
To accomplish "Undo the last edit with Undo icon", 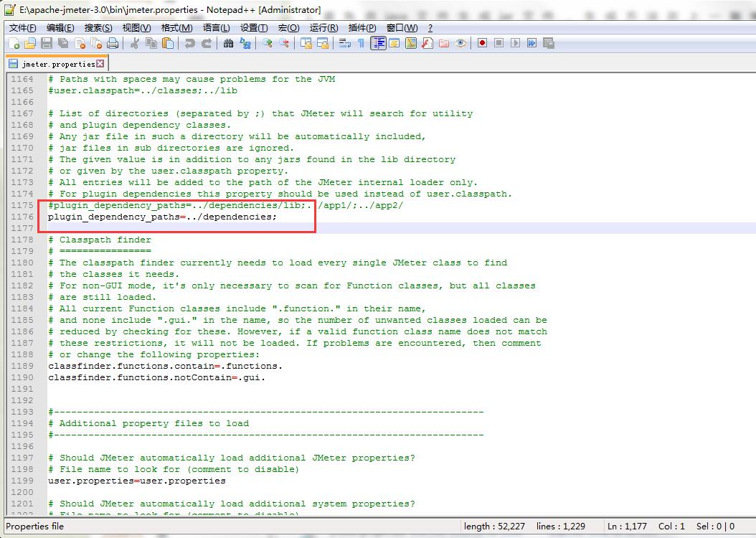I will (189, 43).
